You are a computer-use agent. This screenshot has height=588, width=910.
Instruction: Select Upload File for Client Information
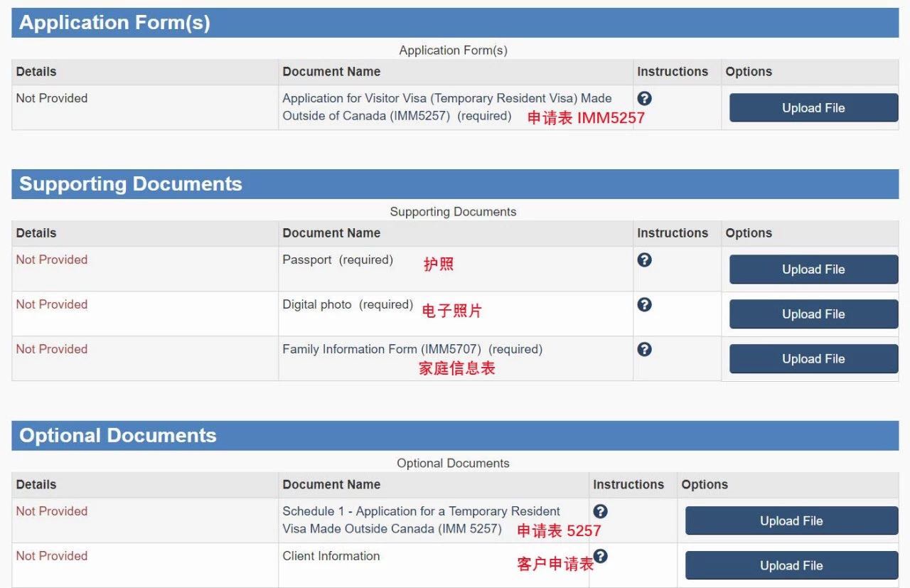click(791, 566)
